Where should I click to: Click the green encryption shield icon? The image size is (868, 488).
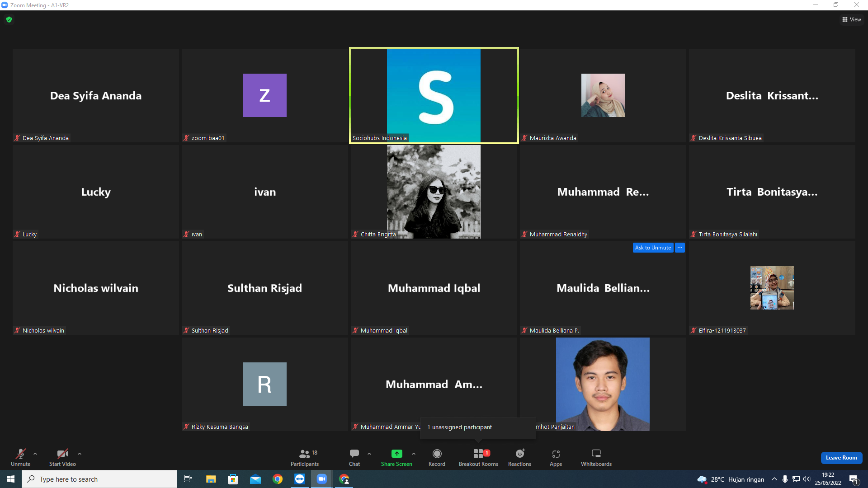[9, 19]
